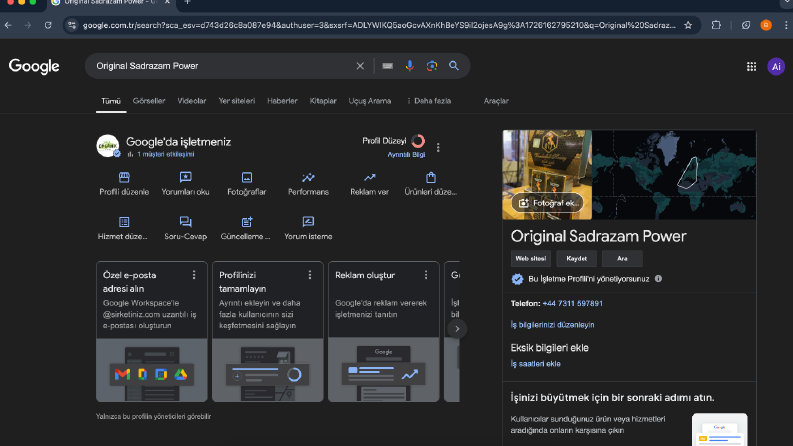Open Araçlar search tools

tap(496, 101)
